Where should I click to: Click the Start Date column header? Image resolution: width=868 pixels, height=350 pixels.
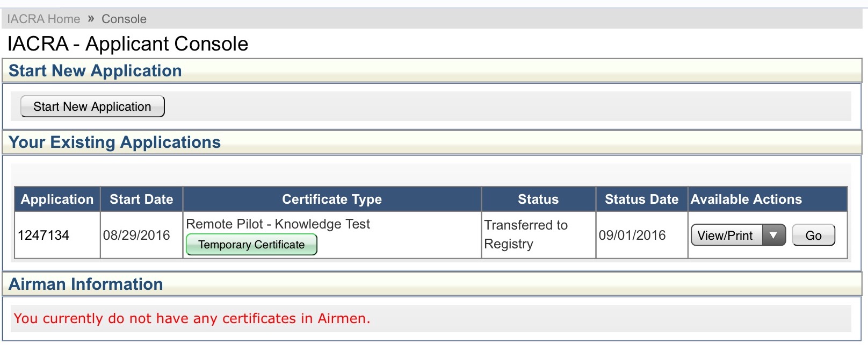141,199
